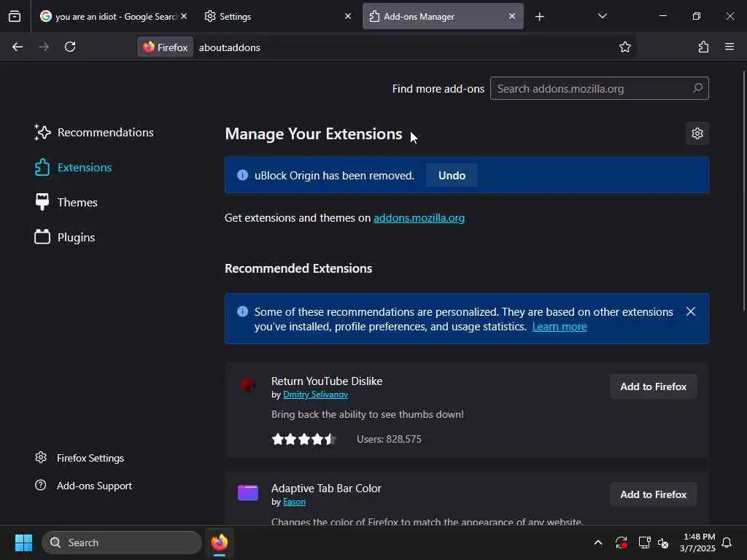Click the muted volume tray icon
The height and width of the screenshot is (560, 747).
(663, 542)
